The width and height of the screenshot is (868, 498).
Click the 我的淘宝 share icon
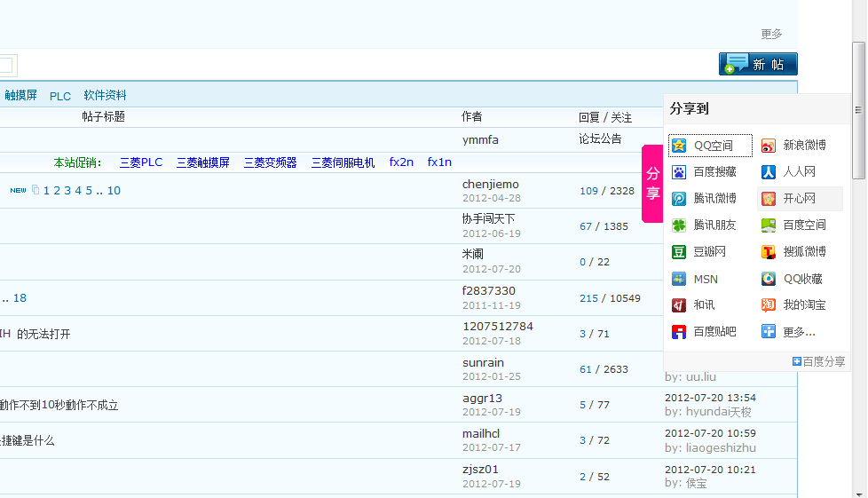tap(769, 305)
